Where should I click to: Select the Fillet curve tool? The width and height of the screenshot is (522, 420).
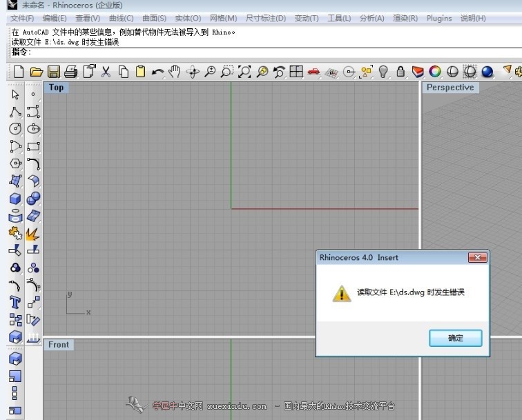(33, 164)
